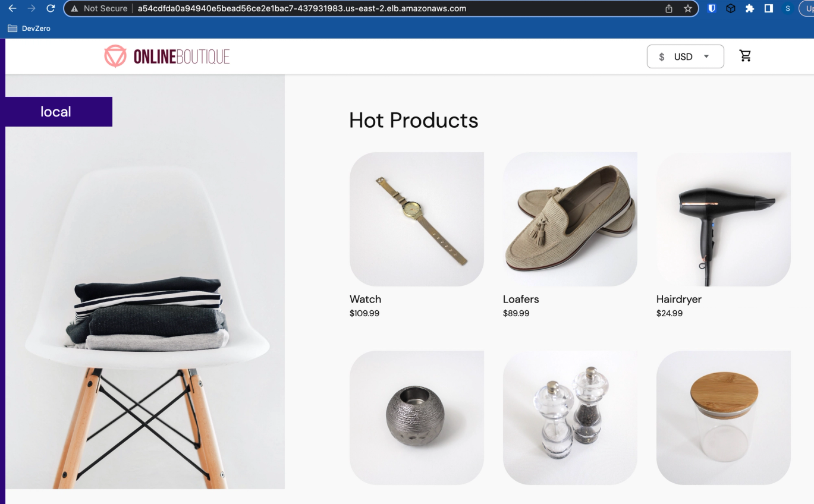Open the Bitwarden shield extension
This screenshot has width=814, height=504.
coord(712,8)
